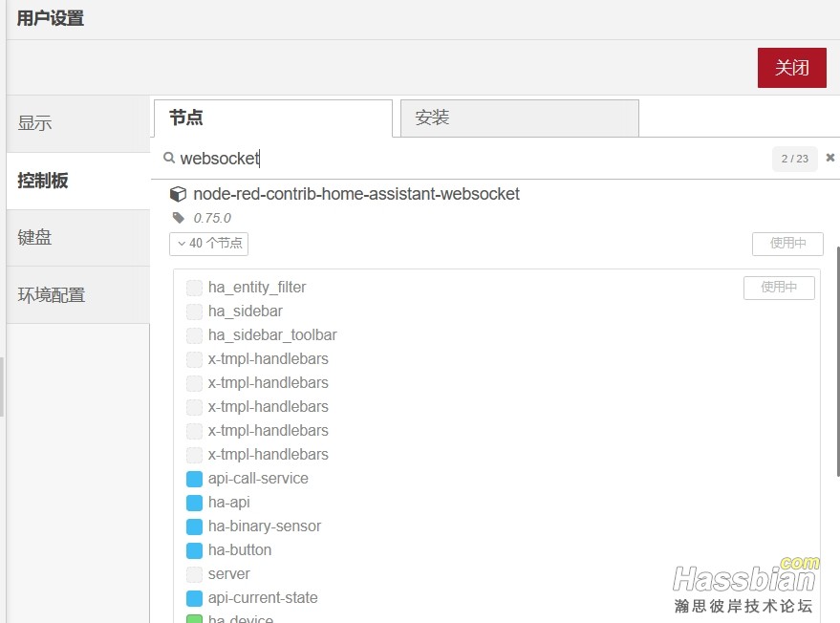Click the ha_sidebar node swatch

point(194,311)
